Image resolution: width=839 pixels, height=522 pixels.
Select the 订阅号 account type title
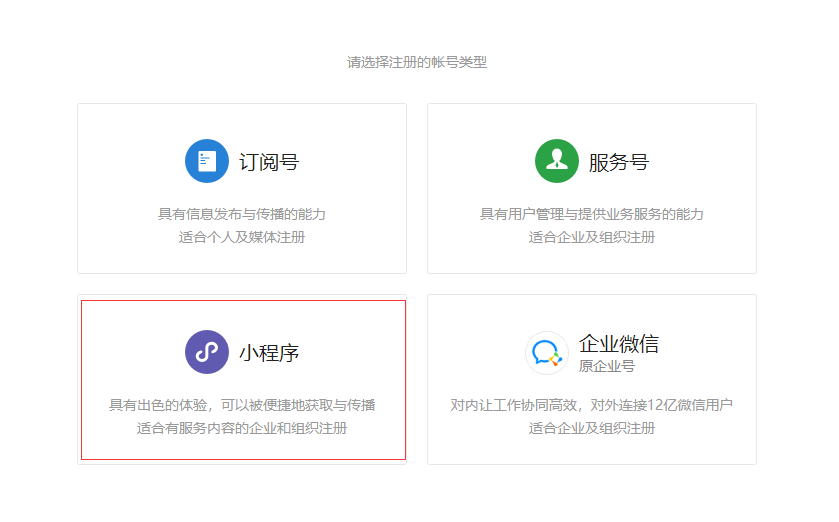pos(269,162)
